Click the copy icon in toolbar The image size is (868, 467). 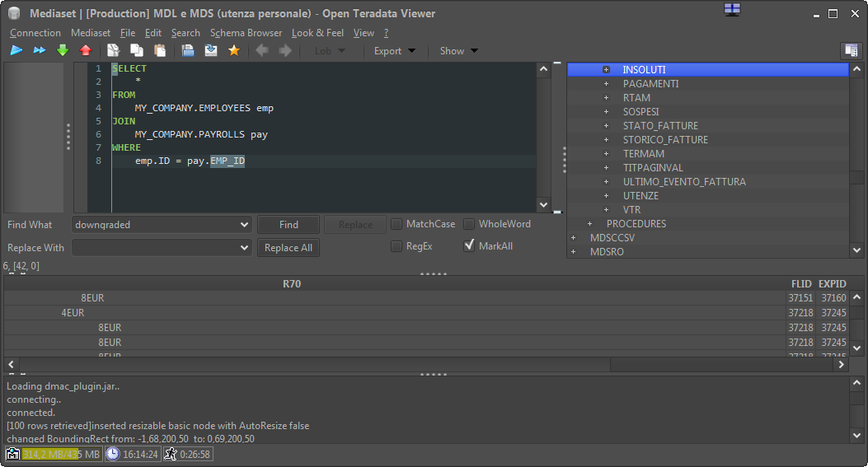[x=136, y=50]
